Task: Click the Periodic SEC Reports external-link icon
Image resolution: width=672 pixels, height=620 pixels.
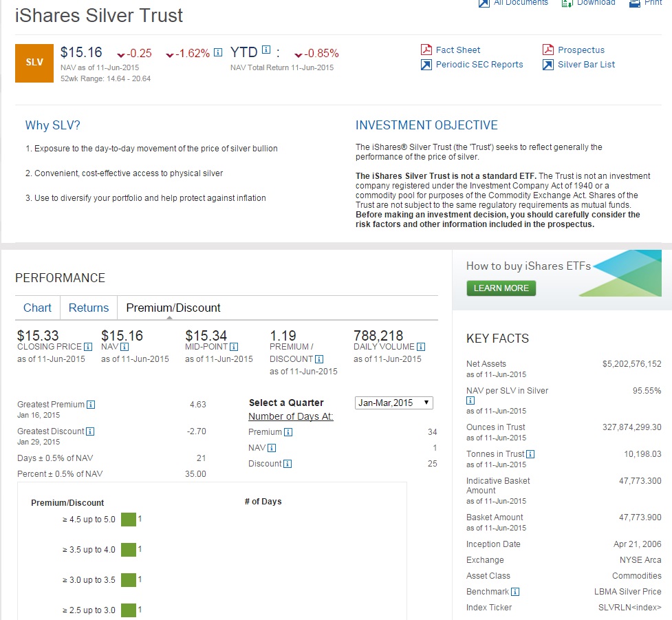Action: pyautogui.click(x=426, y=65)
